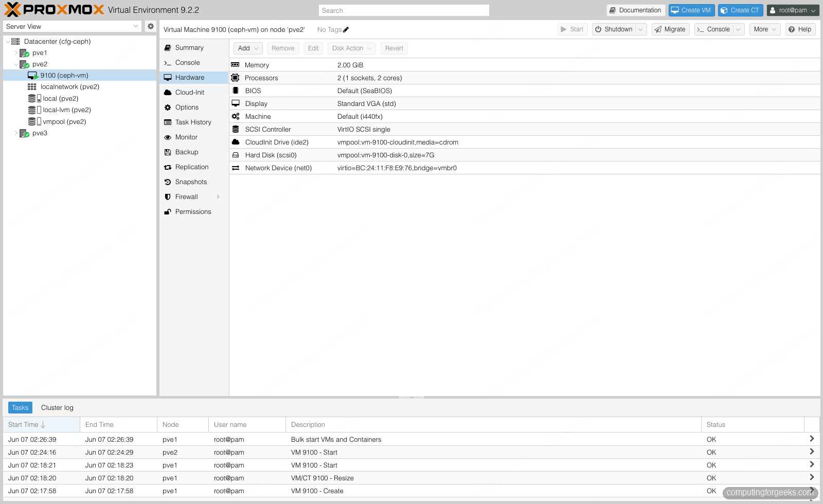The height and width of the screenshot is (504, 823).
Task: Click the pve1 node icon
Action: pyautogui.click(x=24, y=53)
